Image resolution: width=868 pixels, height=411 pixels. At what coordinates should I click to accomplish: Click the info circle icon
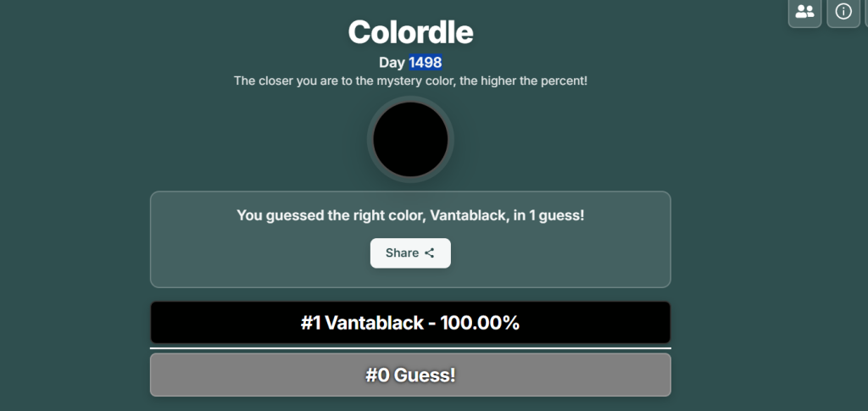(x=843, y=12)
